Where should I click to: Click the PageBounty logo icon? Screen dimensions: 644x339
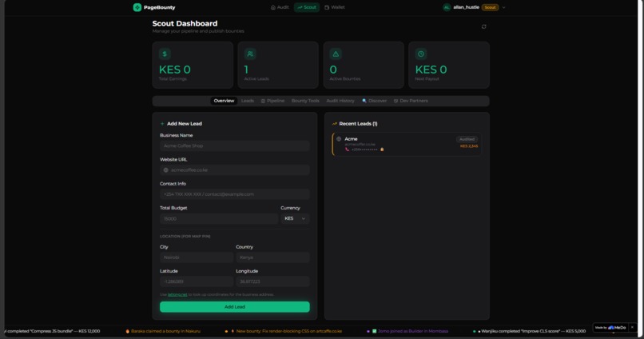coord(137,7)
